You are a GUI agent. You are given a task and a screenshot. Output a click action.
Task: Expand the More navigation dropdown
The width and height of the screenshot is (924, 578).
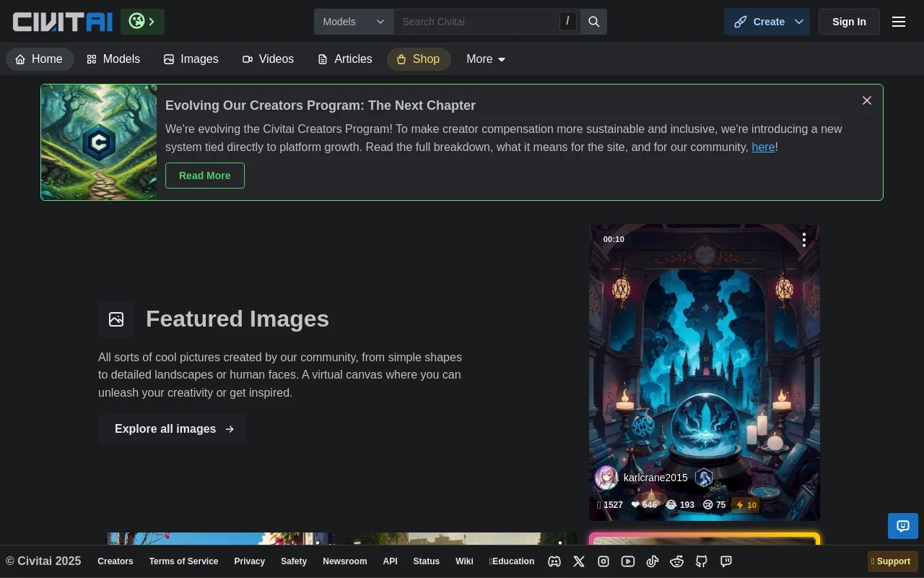486,59
